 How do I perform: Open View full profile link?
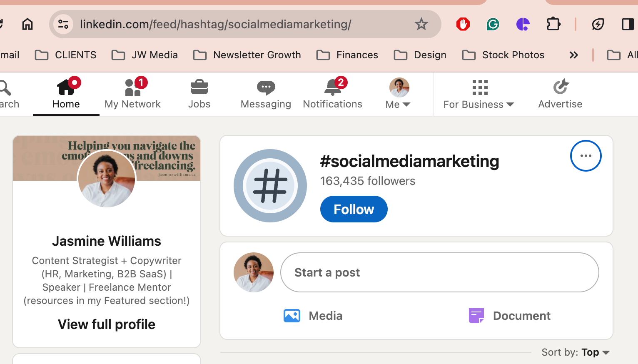107,324
